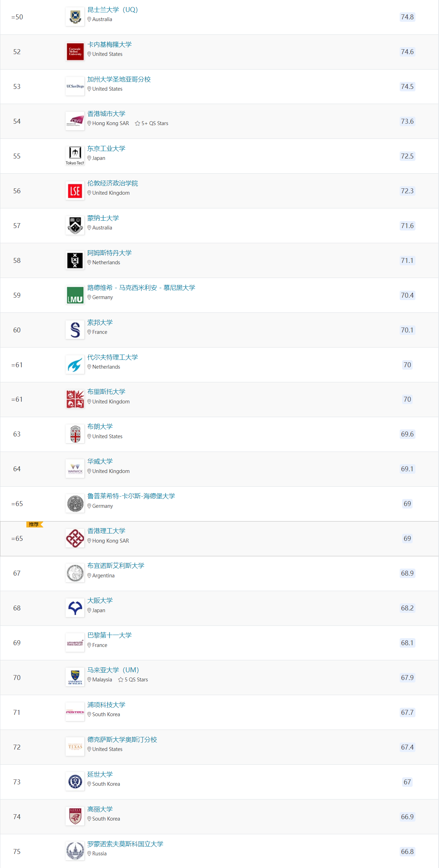Click the 推荐 badge on rank 65 row
The image size is (439, 868).
tap(34, 524)
